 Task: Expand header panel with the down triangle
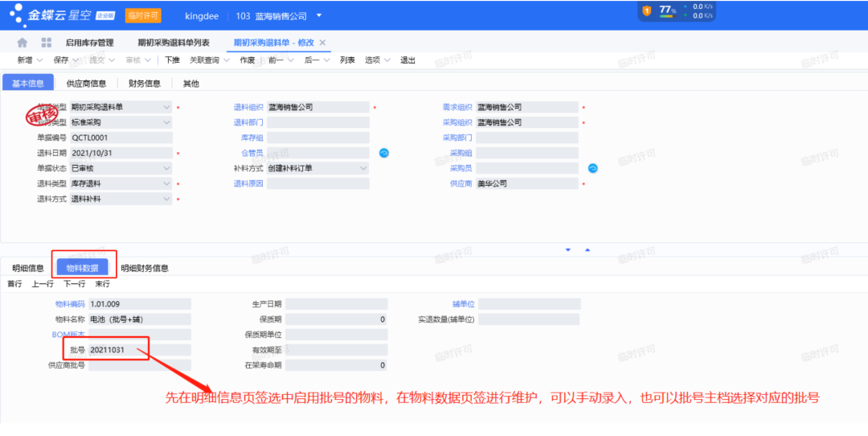click(x=568, y=250)
